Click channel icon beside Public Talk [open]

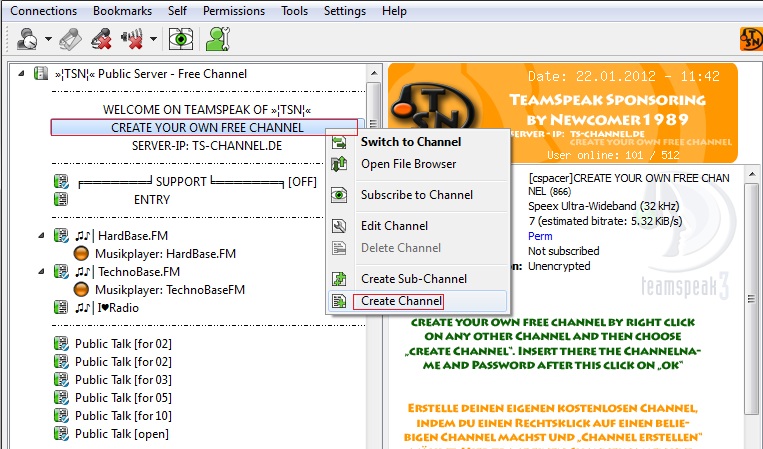pyautogui.click(x=61, y=433)
